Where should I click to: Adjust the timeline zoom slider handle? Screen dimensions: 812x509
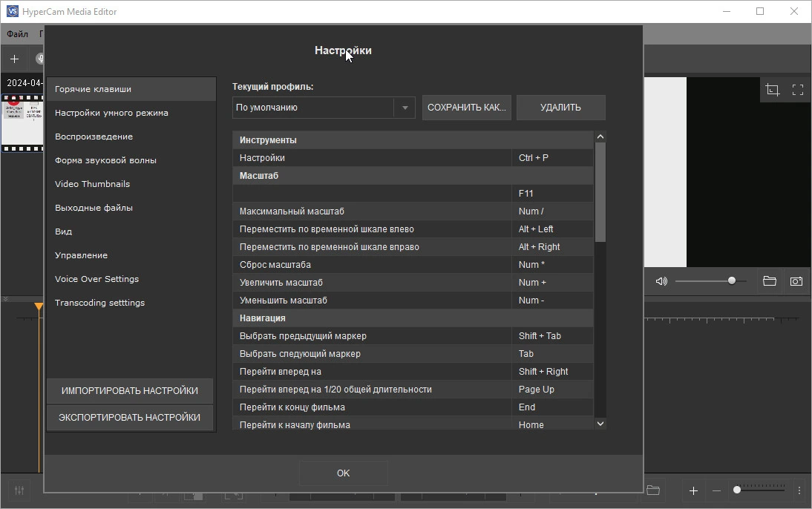tap(737, 490)
